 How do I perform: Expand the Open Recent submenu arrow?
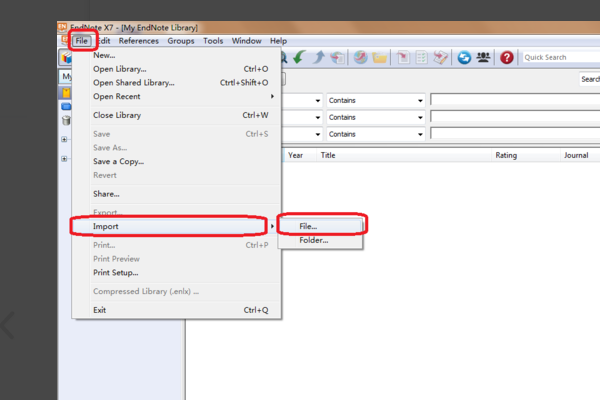[x=272, y=96]
